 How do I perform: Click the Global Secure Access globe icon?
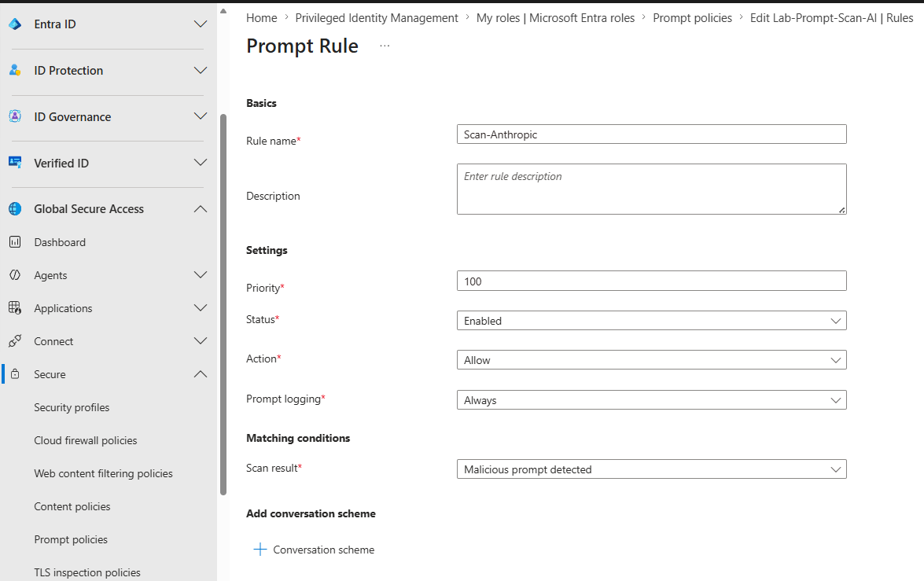coord(15,208)
